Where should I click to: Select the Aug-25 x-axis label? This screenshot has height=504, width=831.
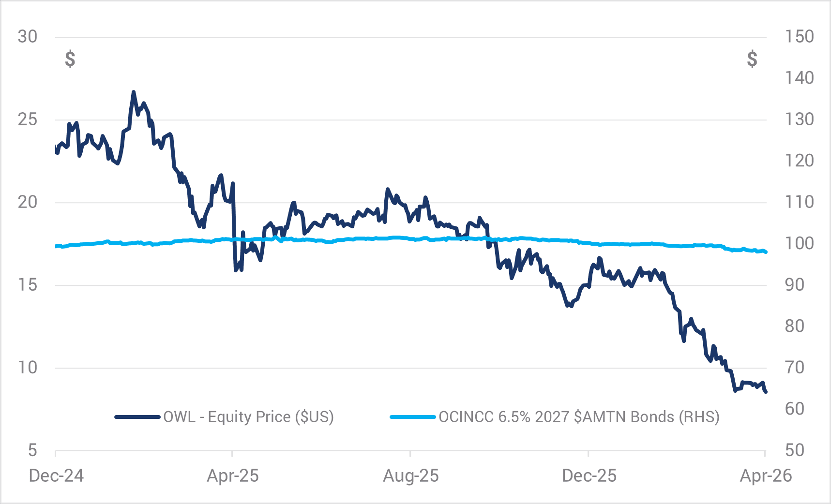point(411,476)
